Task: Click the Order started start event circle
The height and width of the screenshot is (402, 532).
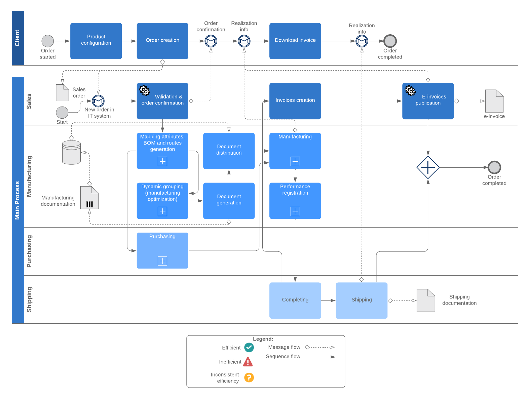Action: coord(48,41)
